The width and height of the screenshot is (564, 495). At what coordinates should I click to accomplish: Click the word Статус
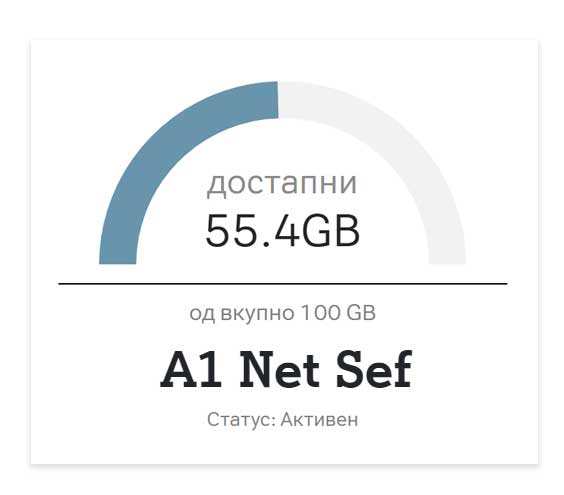(x=240, y=419)
